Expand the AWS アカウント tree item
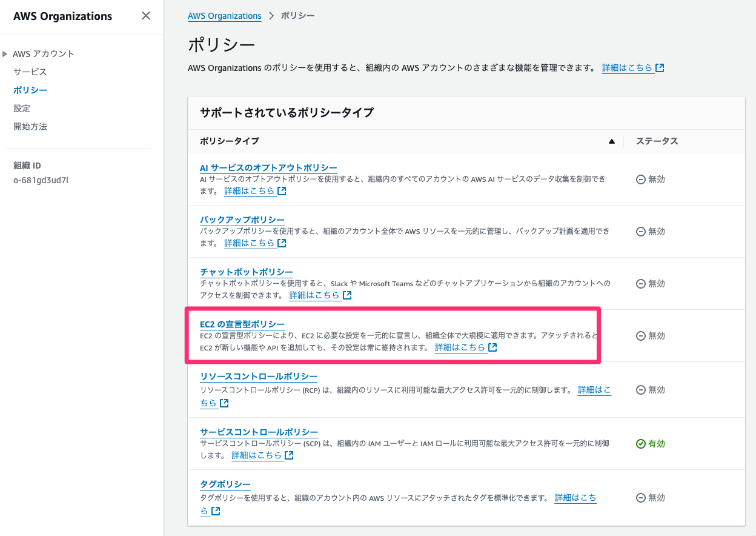 click(5, 53)
